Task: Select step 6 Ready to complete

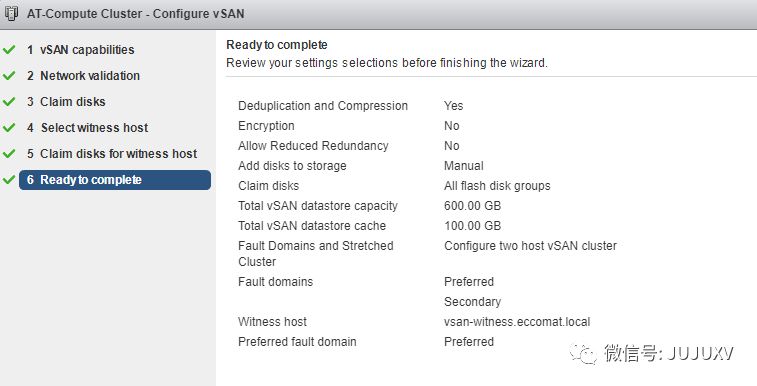Action: click(115, 180)
